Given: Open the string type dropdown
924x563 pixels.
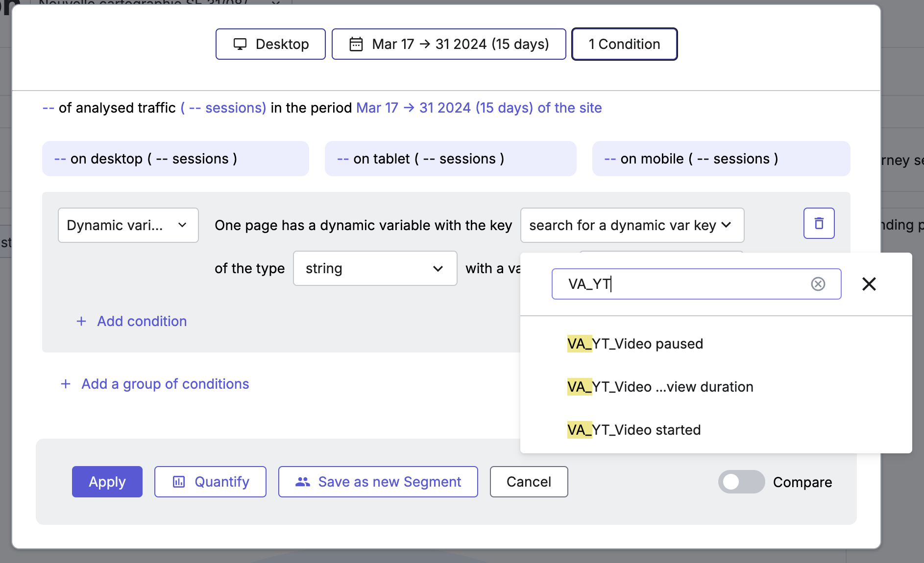Looking at the screenshot, I should pyautogui.click(x=375, y=268).
